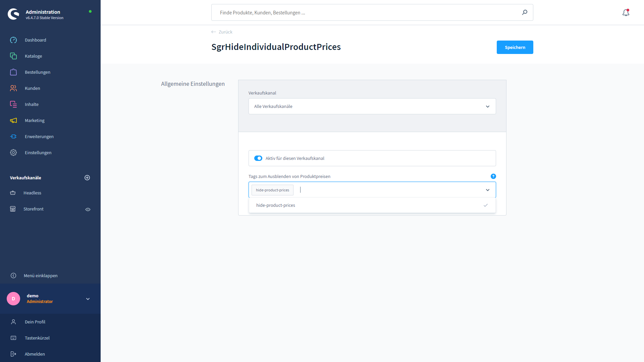
Task: Click the Speichern save button
Action: click(x=515, y=47)
